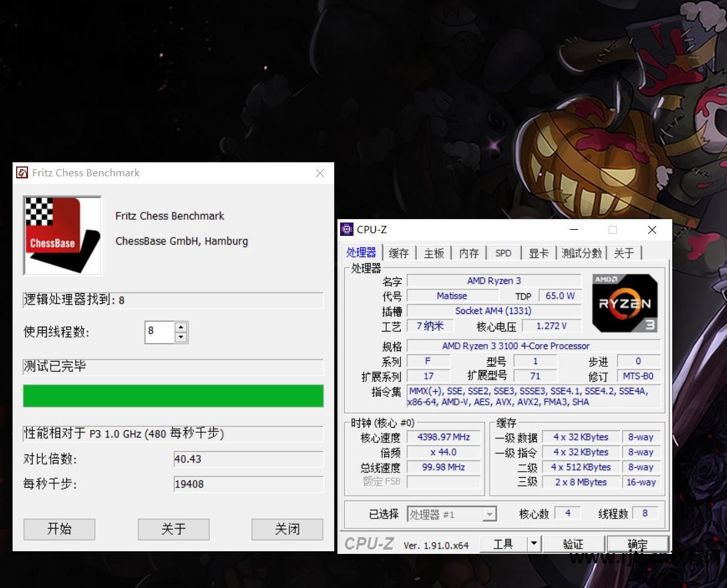The height and width of the screenshot is (588, 727).
Task: Click the multiplier value x 44.0
Action: tap(443, 452)
